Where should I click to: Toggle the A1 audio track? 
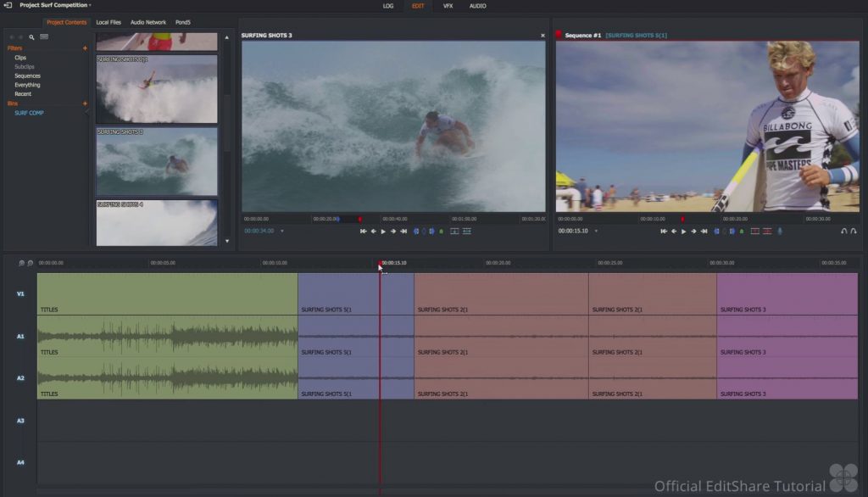click(x=20, y=336)
